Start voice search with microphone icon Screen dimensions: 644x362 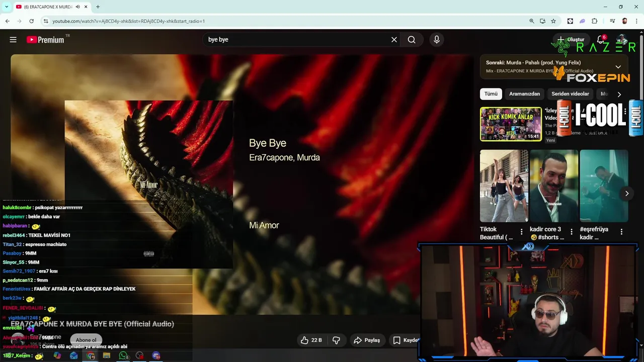[x=437, y=40]
